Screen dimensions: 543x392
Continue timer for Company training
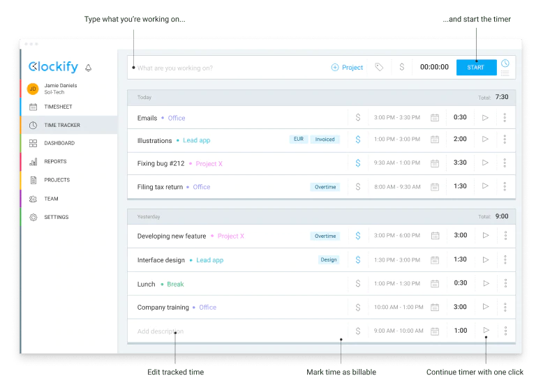click(486, 306)
